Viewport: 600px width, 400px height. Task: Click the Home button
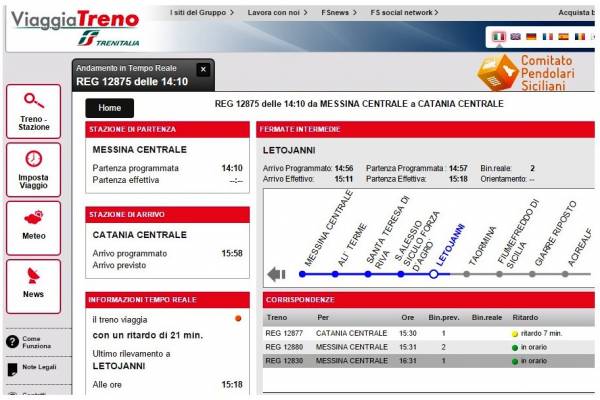coord(109,108)
